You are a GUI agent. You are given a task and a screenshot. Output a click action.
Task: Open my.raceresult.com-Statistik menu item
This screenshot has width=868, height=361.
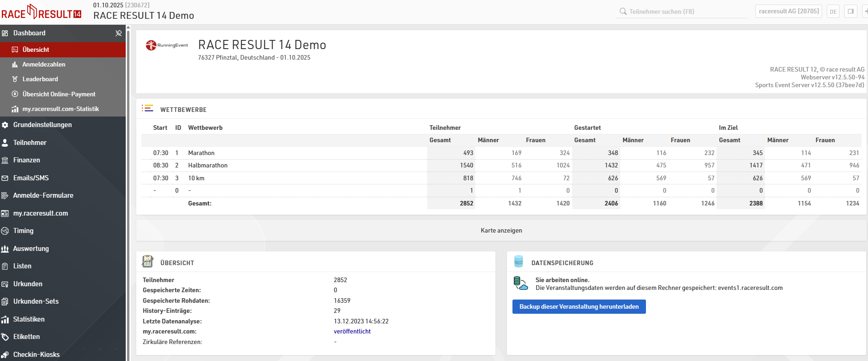[61, 109]
